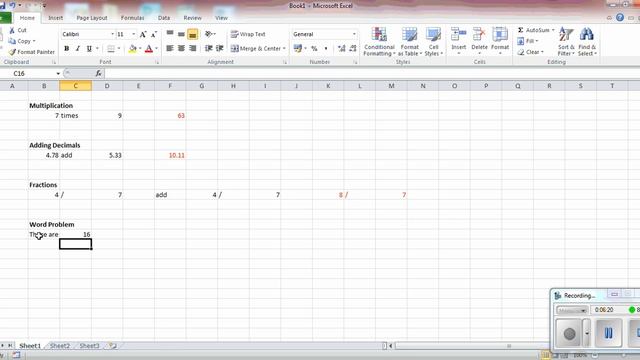Open the General number format dropdown
Screen dimensions: 640x360
(x=354, y=34)
